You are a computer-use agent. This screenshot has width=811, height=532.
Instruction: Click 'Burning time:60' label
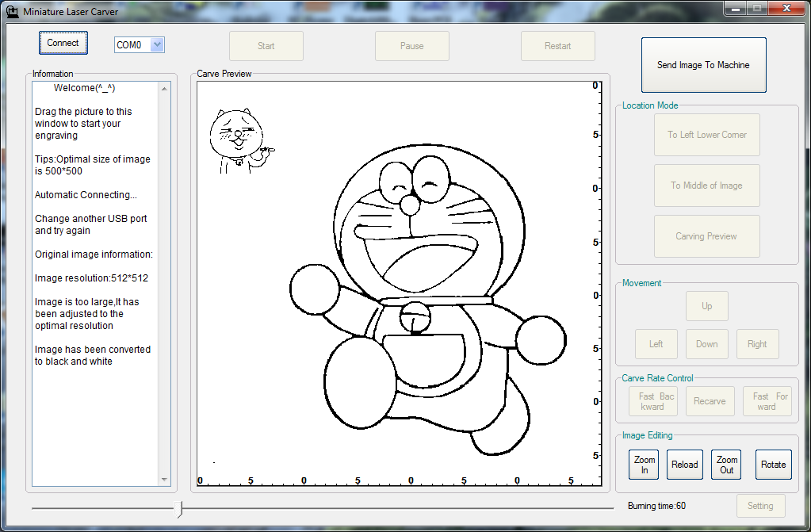tap(656, 506)
